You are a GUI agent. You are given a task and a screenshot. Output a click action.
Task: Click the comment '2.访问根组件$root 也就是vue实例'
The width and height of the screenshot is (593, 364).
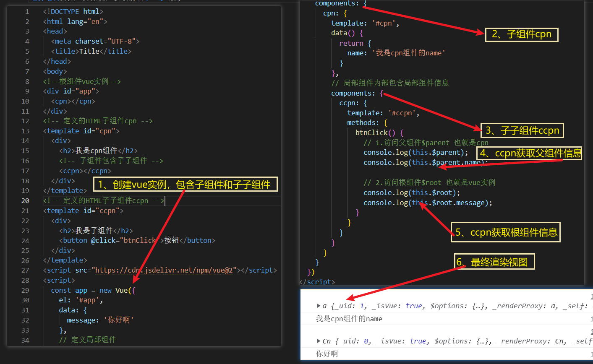tap(429, 182)
